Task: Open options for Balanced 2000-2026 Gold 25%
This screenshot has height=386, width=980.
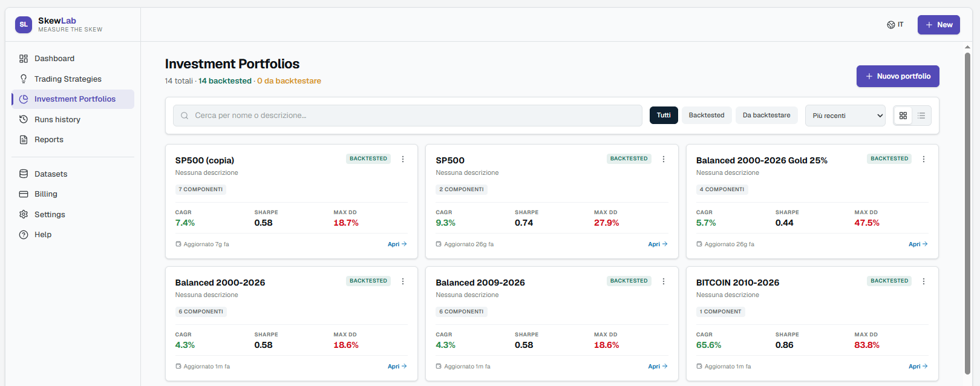Action: [924, 159]
